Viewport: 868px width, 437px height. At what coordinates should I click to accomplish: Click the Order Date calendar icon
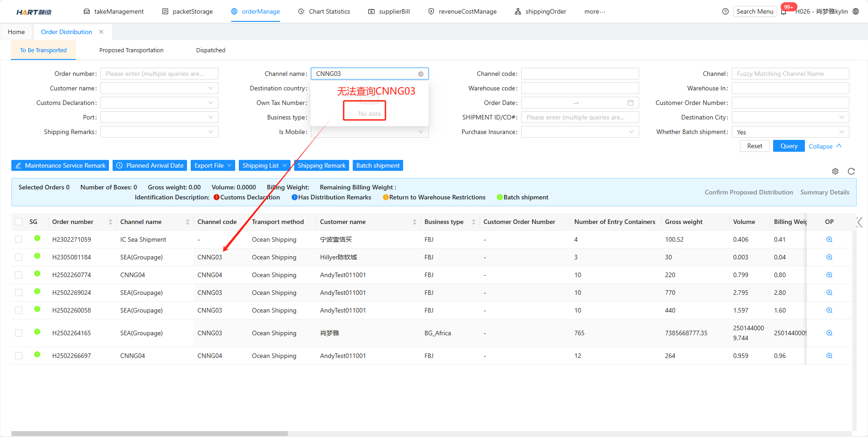630,103
